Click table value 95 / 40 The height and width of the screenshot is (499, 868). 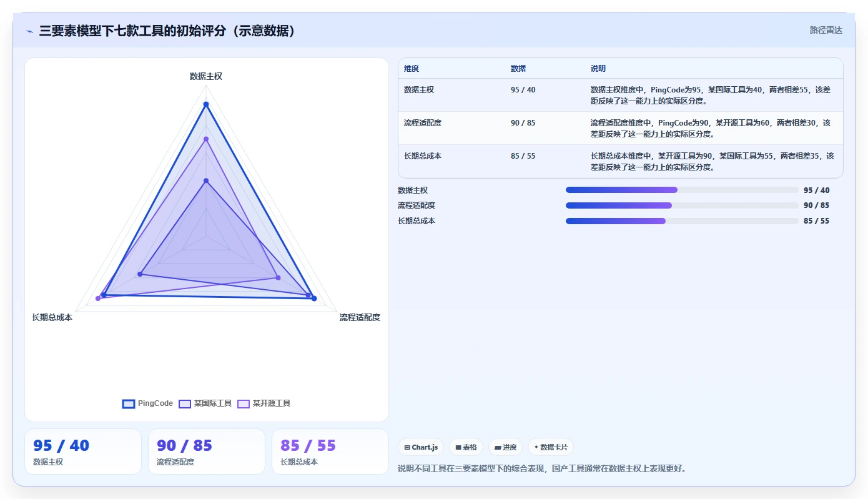[x=523, y=90]
